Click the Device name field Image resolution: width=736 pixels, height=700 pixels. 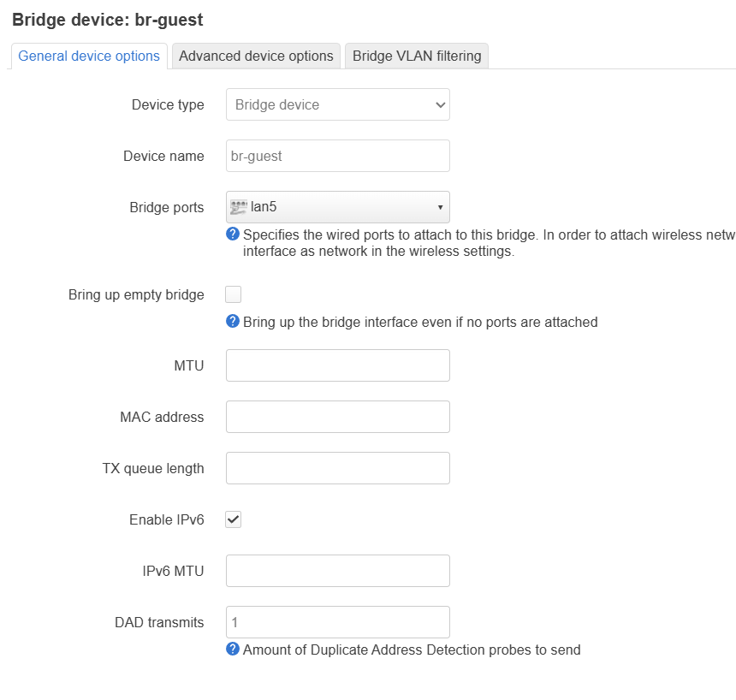(x=337, y=156)
